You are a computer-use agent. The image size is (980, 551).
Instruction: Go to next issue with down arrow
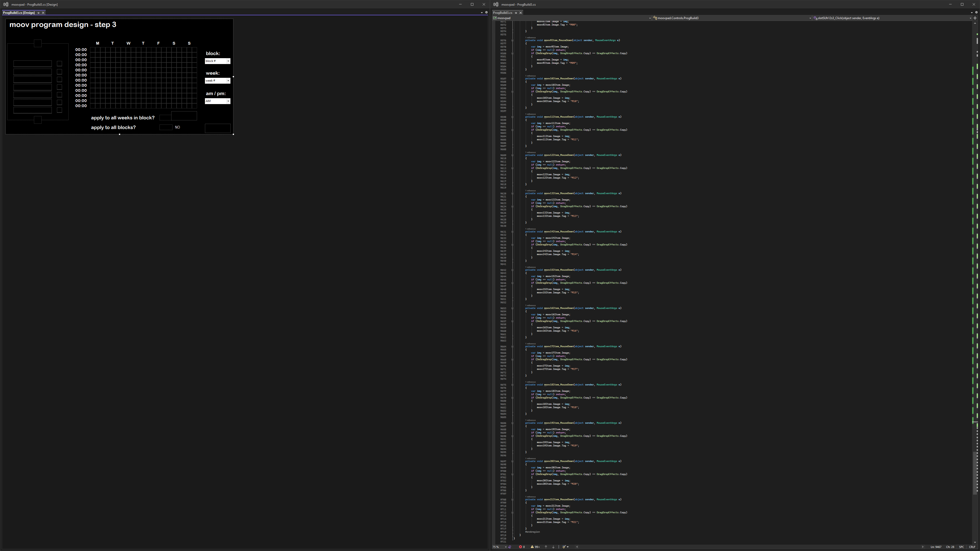point(553,547)
